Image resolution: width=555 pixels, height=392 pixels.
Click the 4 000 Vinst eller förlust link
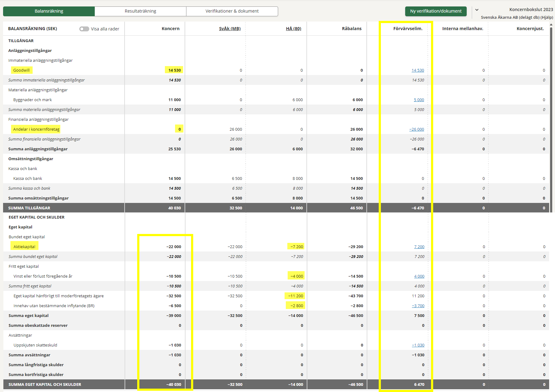click(419, 276)
